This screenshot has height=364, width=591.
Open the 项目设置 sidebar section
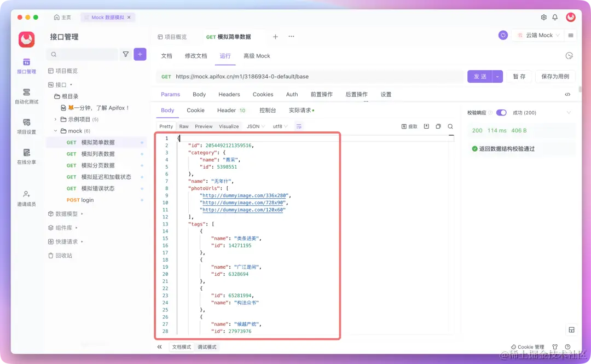[26, 126]
